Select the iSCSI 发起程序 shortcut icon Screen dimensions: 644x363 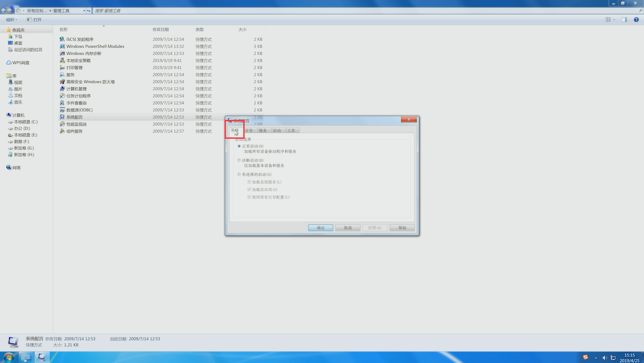point(62,39)
